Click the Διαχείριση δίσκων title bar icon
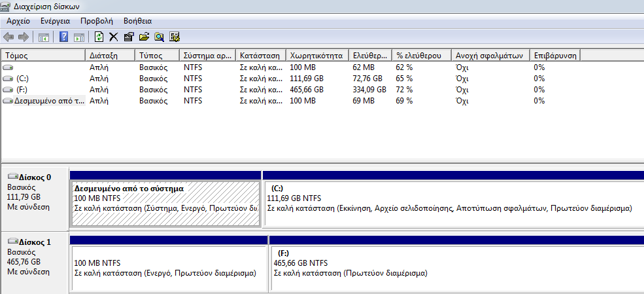644x294 pixels. point(6,6)
